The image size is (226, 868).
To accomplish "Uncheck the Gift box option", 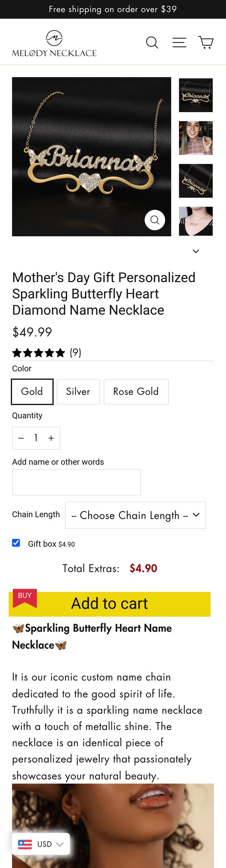I will pos(16,543).
